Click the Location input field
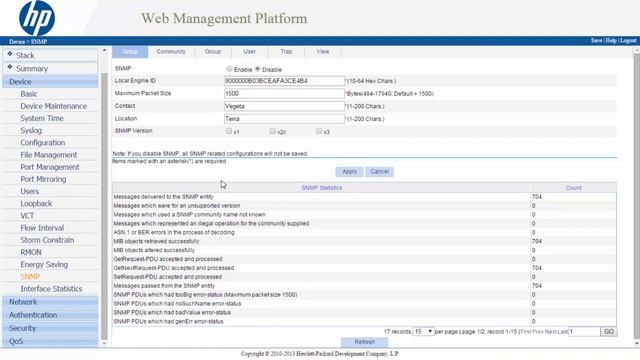 pyautogui.click(x=284, y=119)
